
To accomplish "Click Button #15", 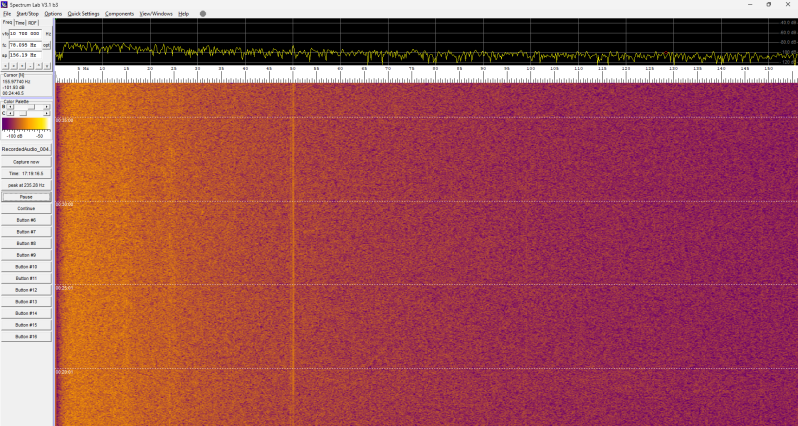I will (26, 325).
